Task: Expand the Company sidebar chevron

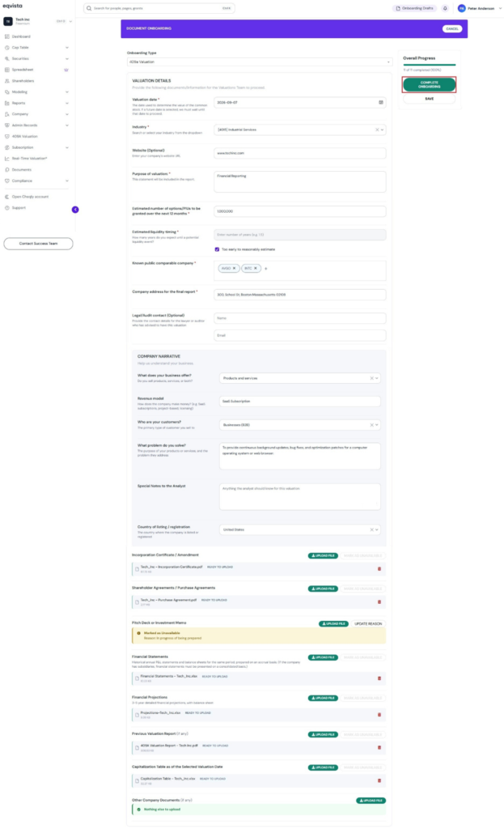Action: pyautogui.click(x=67, y=114)
